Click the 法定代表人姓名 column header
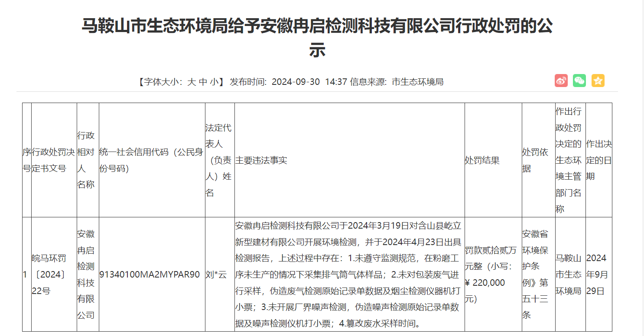 coord(220,160)
